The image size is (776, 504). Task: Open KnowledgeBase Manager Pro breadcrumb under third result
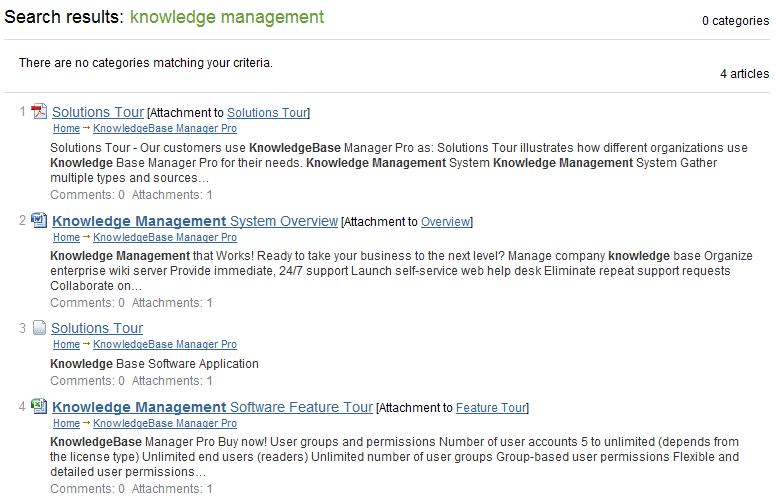[x=165, y=344]
